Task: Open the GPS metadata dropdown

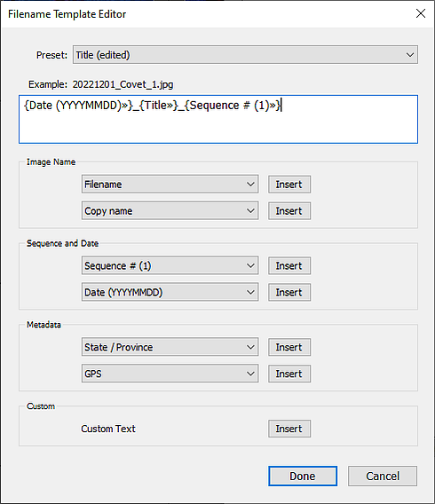Action: [170, 374]
